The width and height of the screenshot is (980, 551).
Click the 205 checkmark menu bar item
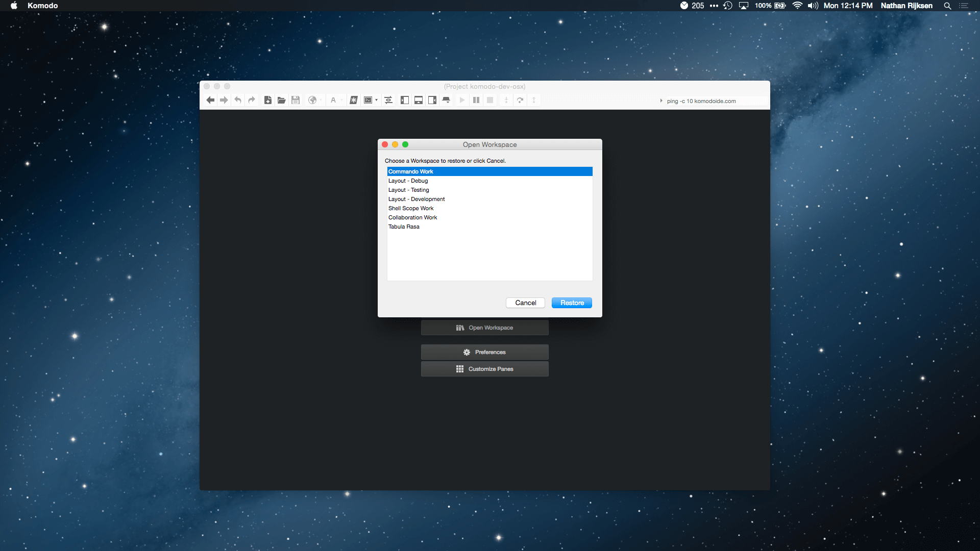[692, 6]
